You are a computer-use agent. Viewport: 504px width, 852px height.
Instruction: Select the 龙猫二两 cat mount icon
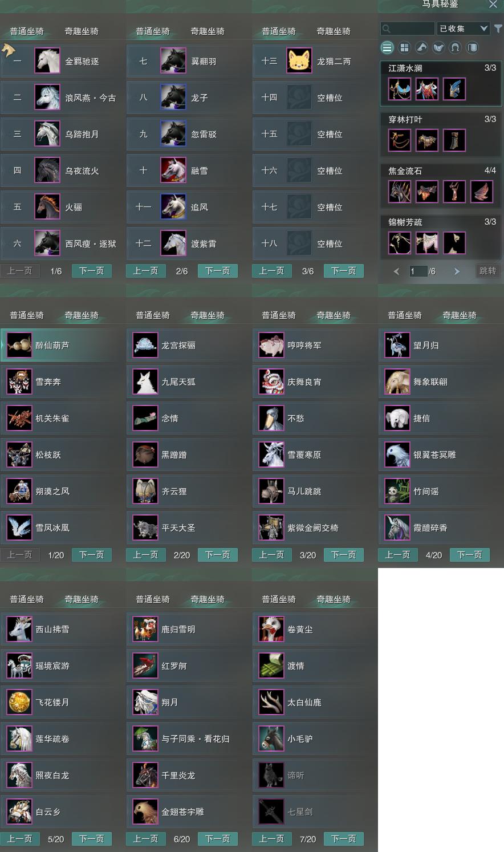pyautogui.click(x=299, y=60)
